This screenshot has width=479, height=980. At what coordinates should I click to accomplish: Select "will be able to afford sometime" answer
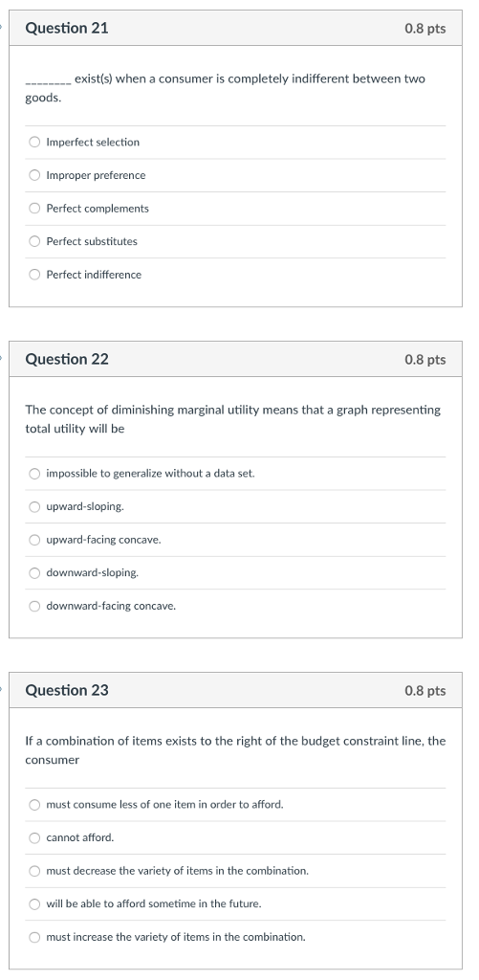click(x=35, y=903)
